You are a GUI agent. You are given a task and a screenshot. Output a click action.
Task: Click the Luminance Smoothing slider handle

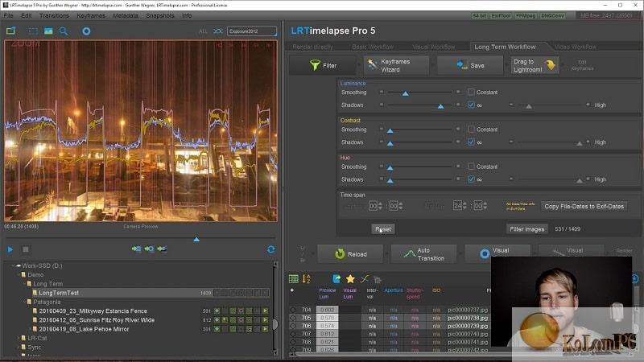click(406, 93)
